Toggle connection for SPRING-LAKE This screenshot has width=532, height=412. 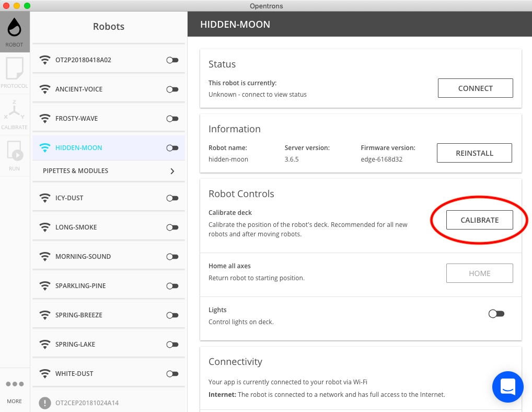172,344
